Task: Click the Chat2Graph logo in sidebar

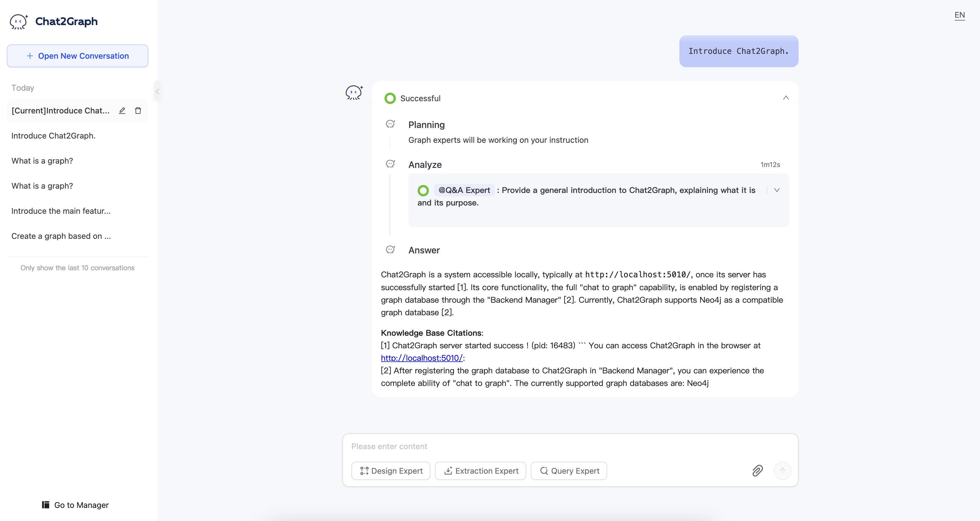Action: point(18,22)
